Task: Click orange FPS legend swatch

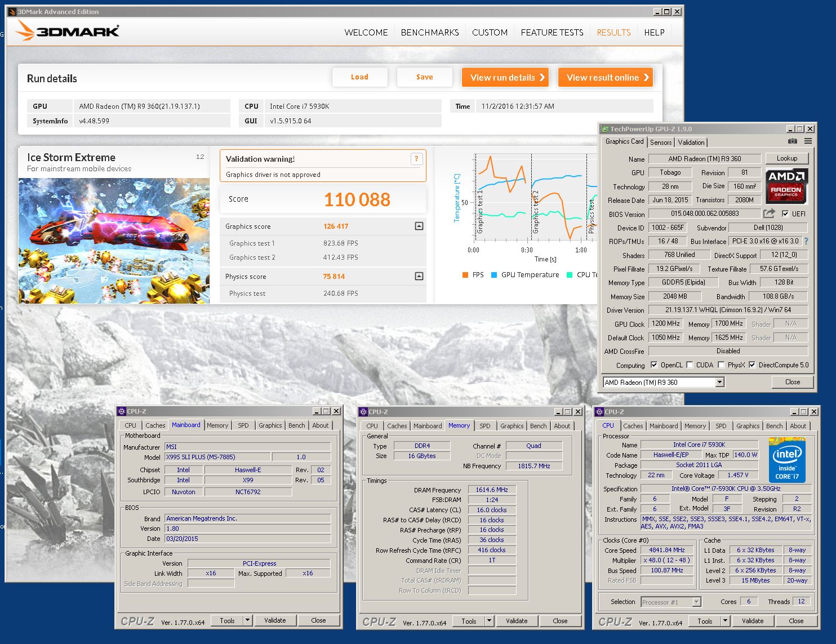Action: pyautogui.click(x=465, y=275)
